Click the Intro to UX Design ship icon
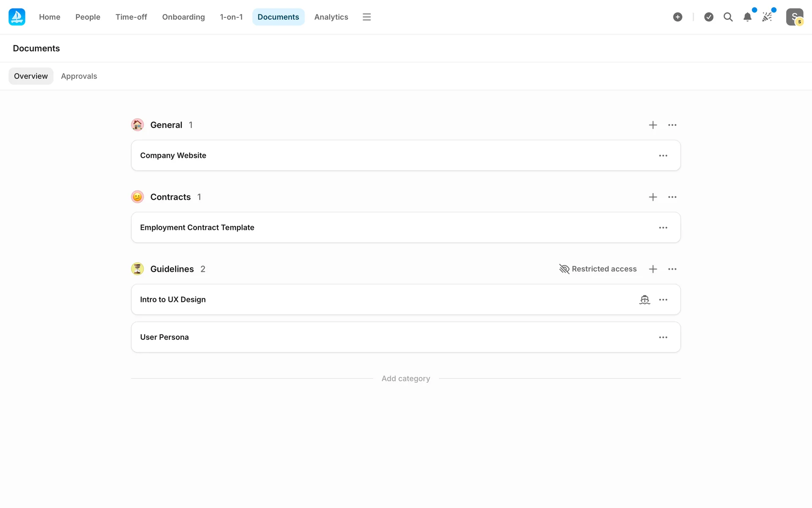Image resolution: width=812 pixels, height=508 pixels. [645, 300]
